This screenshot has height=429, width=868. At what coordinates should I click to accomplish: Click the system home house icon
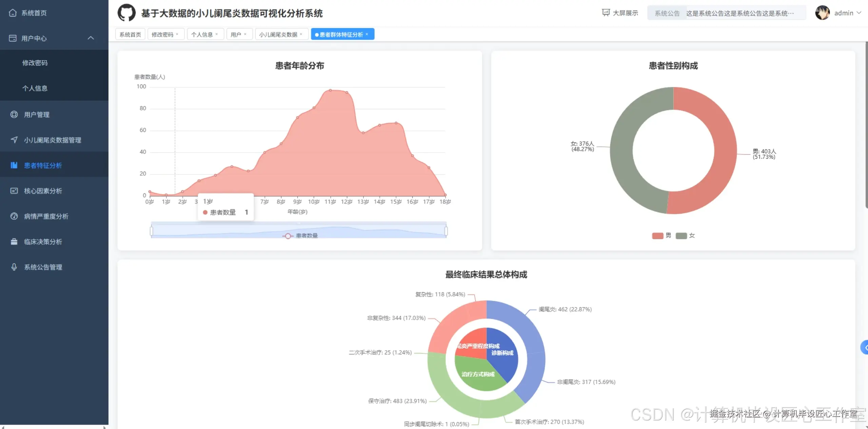(x=13, y=13)
